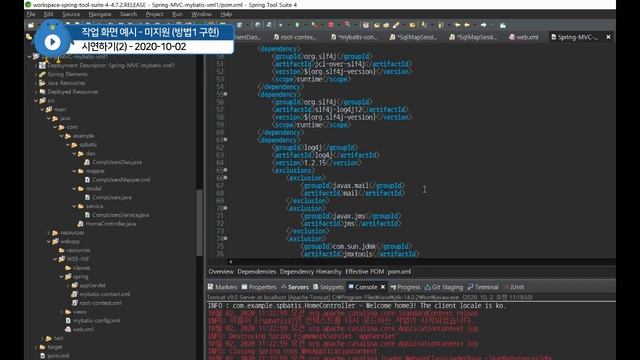Click the Open Type toolbar icon
Image resolution: width=640 pixels, height=360 pixels.
[x=376, y=25]
